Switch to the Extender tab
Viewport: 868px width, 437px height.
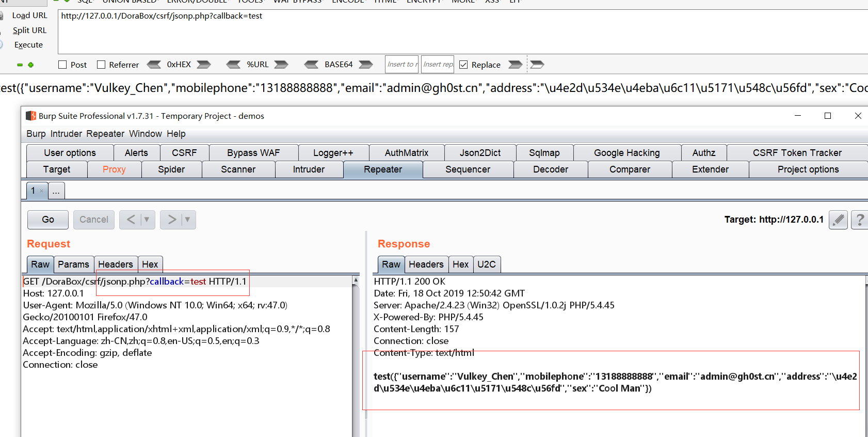pyautogui.click(x=710, y=169)
